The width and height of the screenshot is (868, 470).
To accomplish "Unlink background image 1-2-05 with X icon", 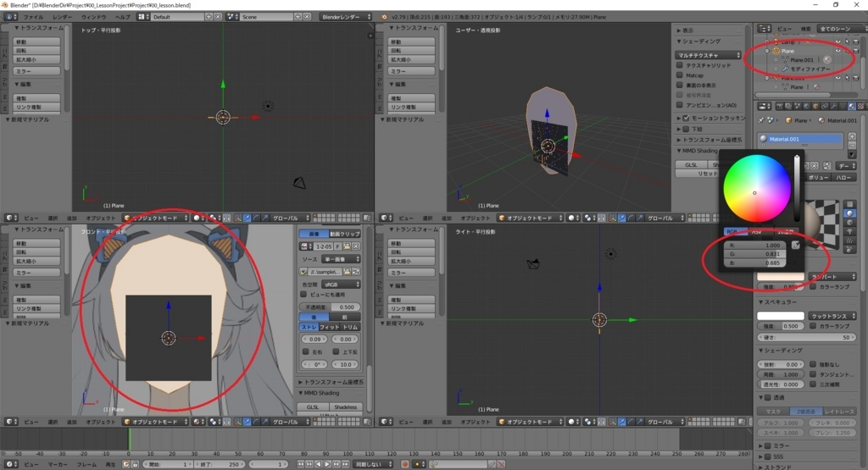I will point(356,246).
